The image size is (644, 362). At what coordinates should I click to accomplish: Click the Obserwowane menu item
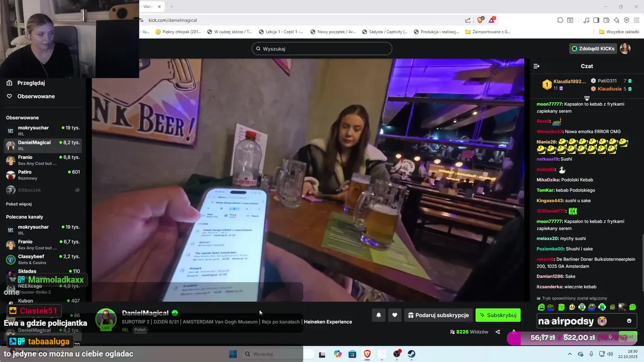point(36,96)
